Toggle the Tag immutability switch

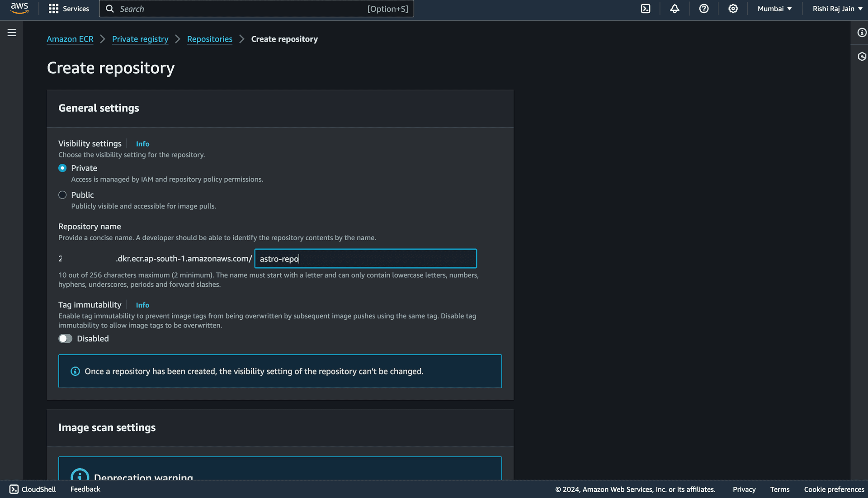tap(65, 339)
